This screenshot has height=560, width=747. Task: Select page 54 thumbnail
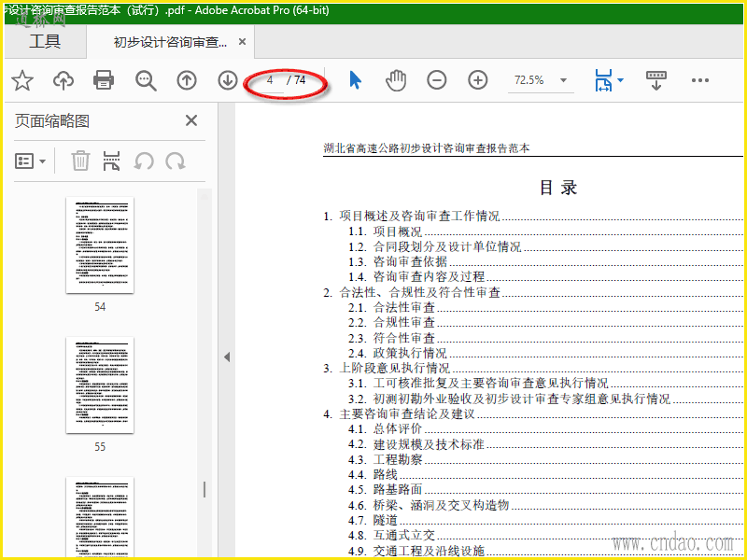(100, 245)
